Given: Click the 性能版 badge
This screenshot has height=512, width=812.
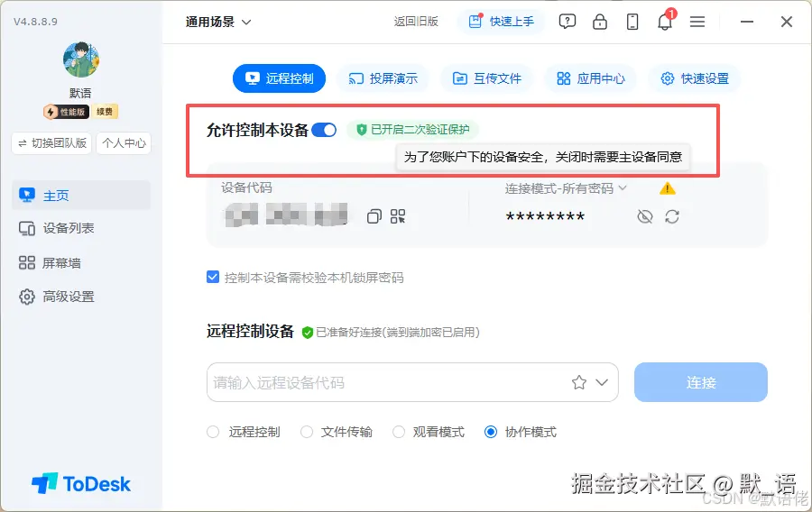Looking at the screenshot, I should click(66, 112).
